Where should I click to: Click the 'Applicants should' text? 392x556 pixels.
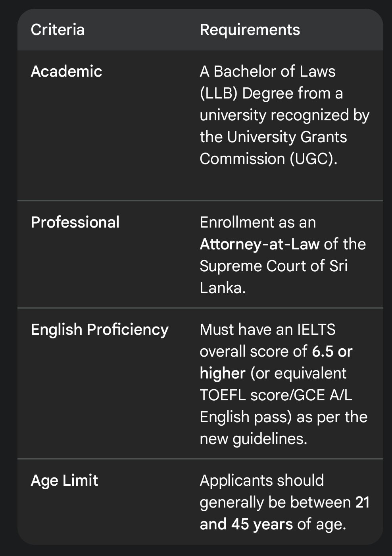pyautogui.click(x=261, y=481)
